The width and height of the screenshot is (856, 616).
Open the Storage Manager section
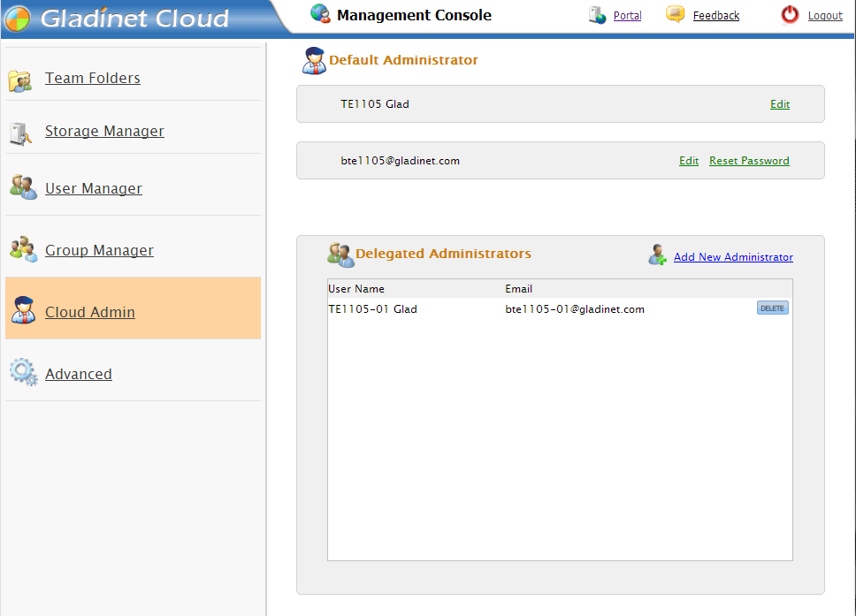point(104,131)
